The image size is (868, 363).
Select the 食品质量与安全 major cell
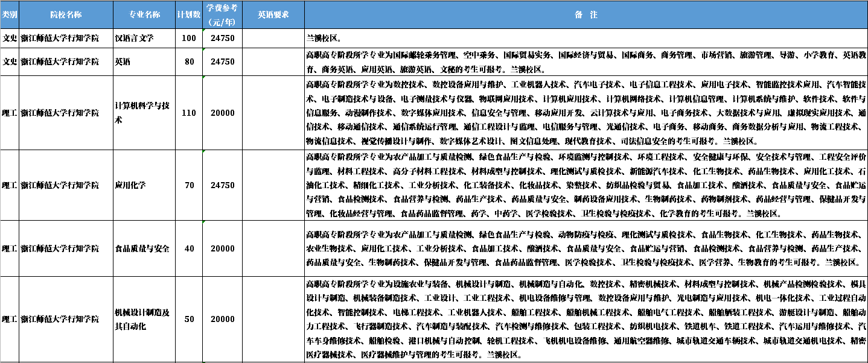tap(144, 248)
